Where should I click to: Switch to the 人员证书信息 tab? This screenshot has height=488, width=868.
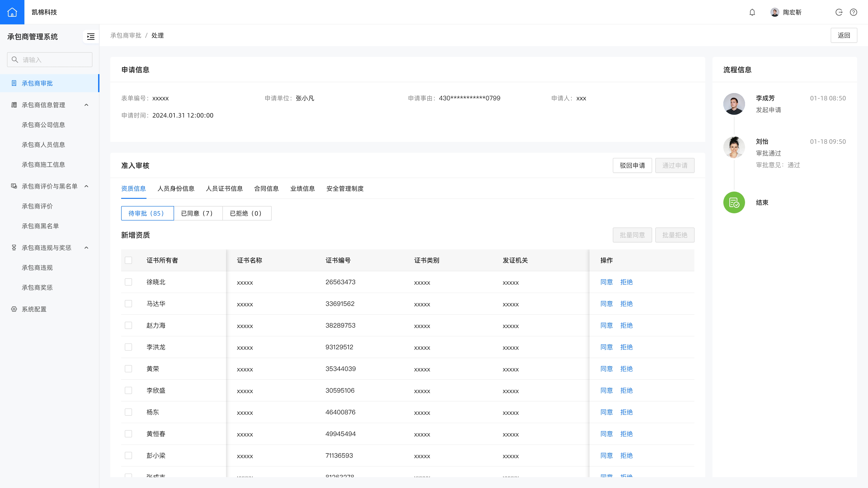coord(224,189)
